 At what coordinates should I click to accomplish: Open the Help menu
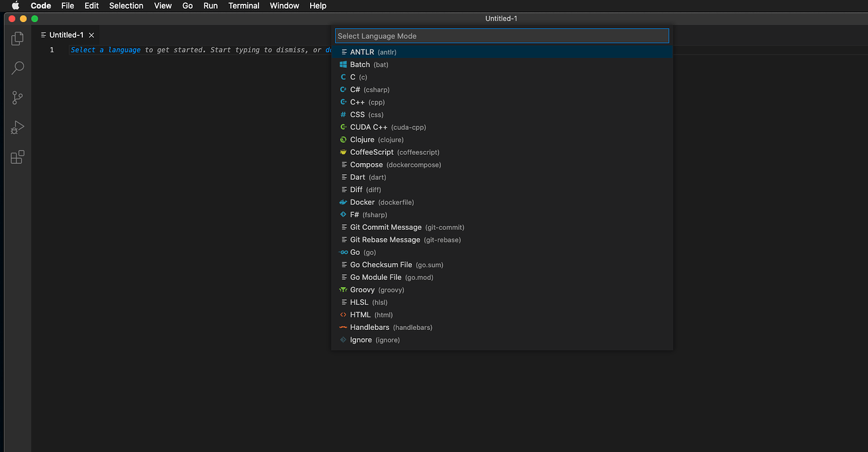(x=318, y=6)
